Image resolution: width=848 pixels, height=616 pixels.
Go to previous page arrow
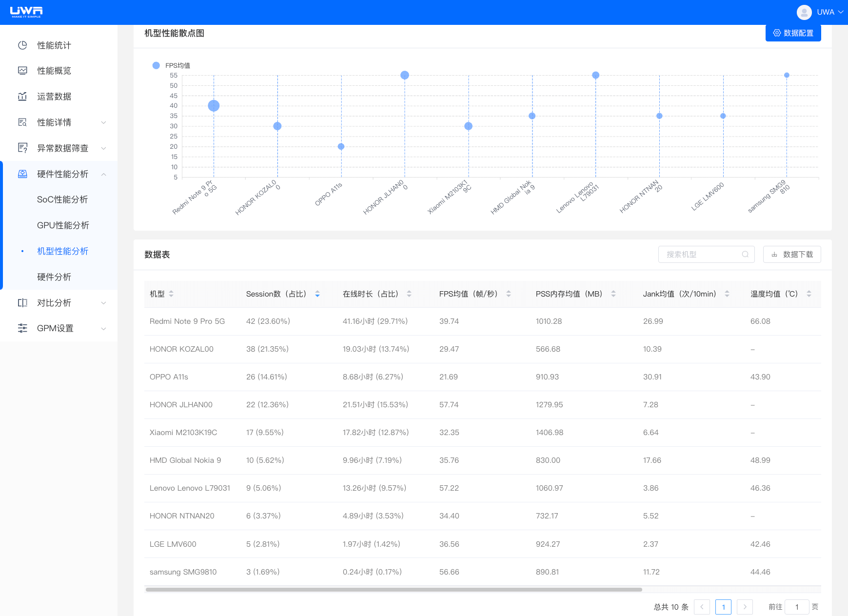[x=702, y=607]
